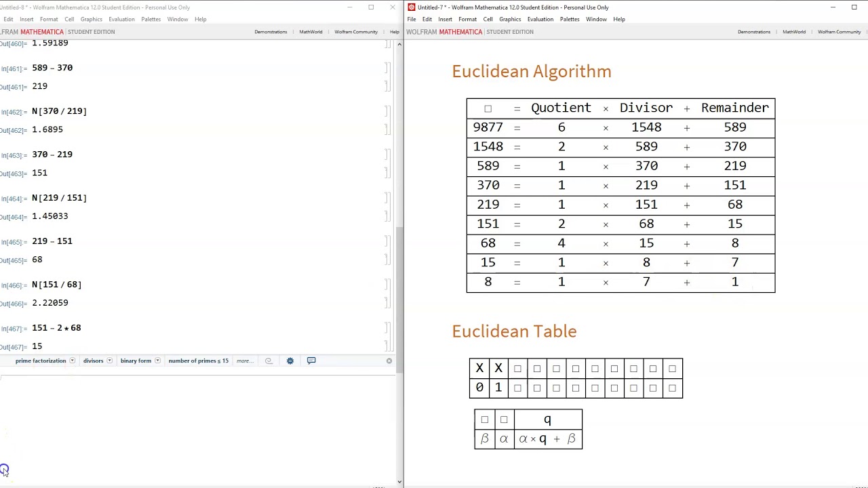Click remainder cell 589 in first row
This screenshot has width=868, height=488.
coord(735,127)
